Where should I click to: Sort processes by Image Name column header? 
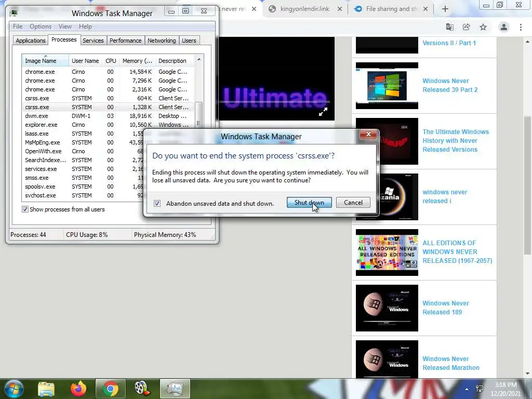[46, 61]
